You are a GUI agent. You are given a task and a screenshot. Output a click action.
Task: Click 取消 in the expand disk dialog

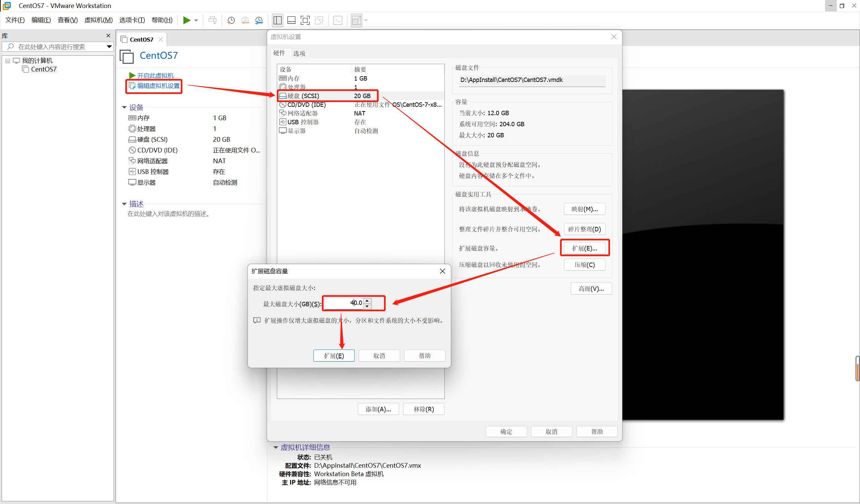379,356
